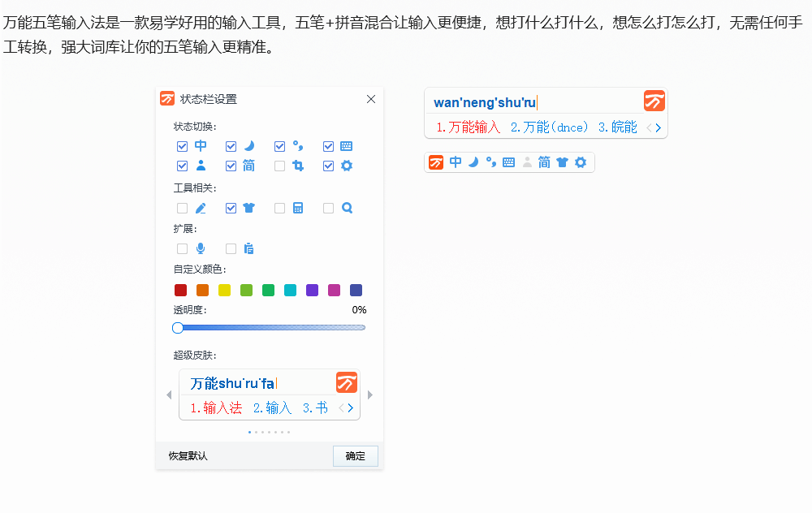
Task: Click the person icon in status settings
Action: 201,166
